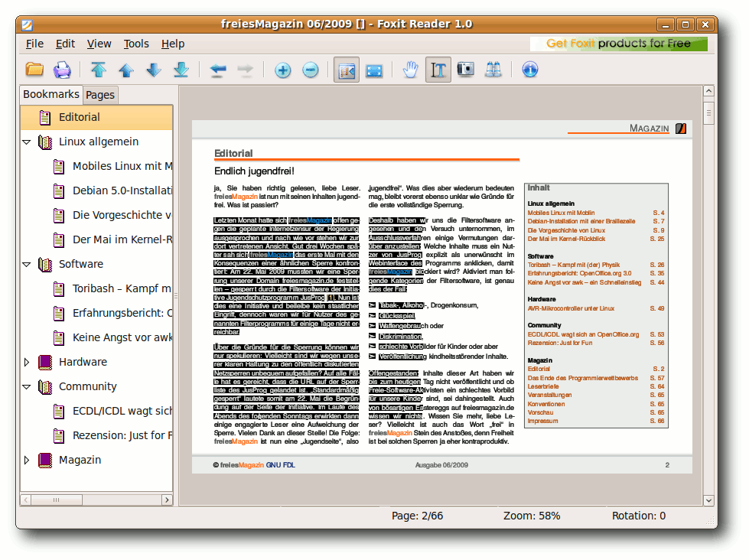Click the previous page up arrow

click(126, 70)
